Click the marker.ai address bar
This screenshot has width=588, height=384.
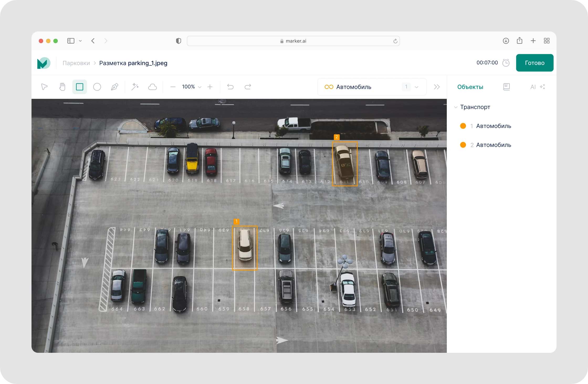(293, 41)
